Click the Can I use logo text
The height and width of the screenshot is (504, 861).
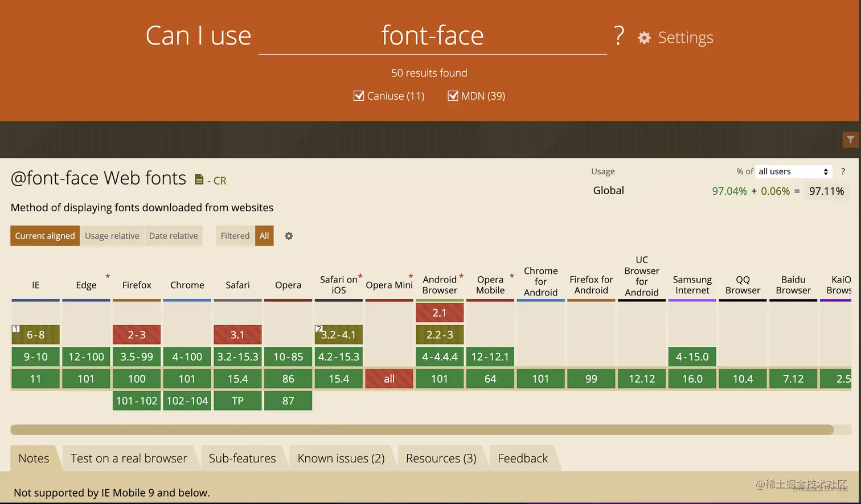(198, 36)
